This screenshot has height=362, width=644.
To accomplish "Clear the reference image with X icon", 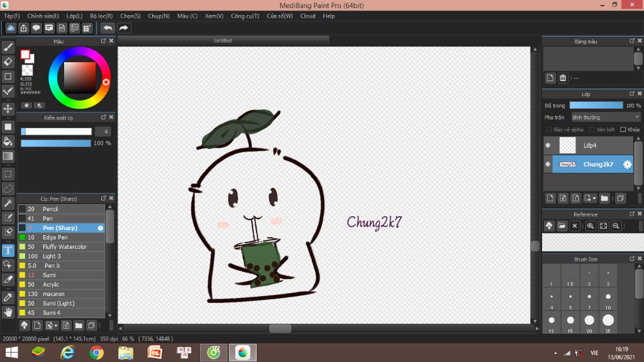I will [x=575, y=226].
